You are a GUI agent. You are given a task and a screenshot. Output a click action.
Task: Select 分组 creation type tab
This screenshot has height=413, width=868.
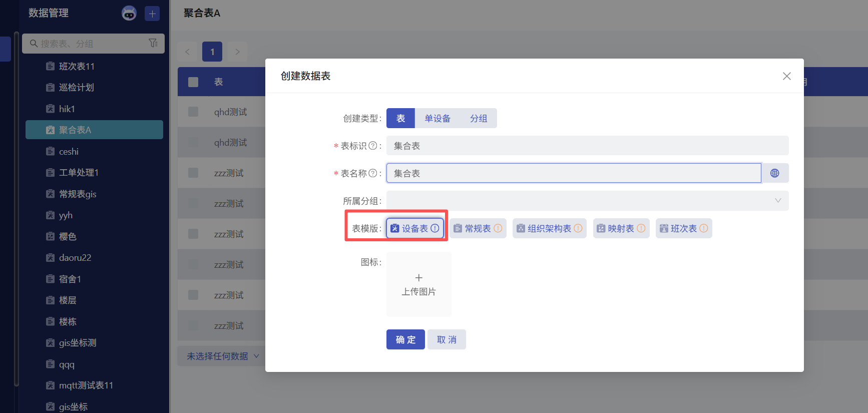coord(479,118)
